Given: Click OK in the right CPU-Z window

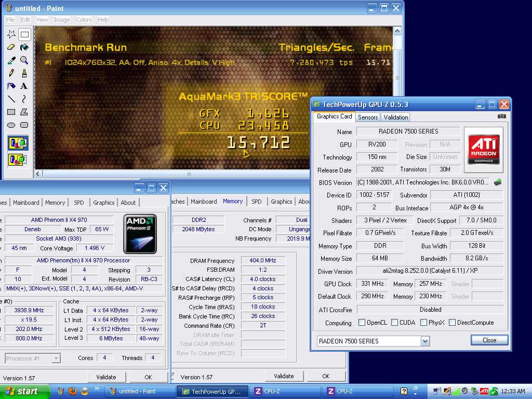Looking at the screenshot, I should 326,376.
